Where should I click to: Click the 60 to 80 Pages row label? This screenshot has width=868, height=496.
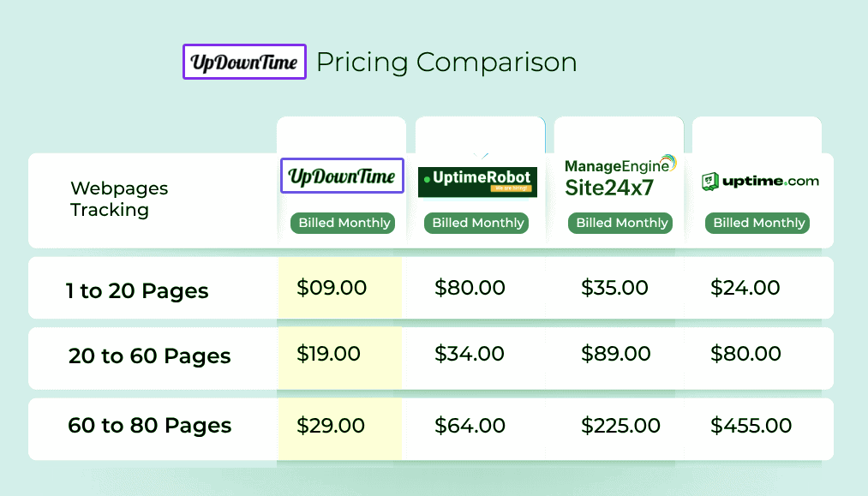tap(150, 426)
